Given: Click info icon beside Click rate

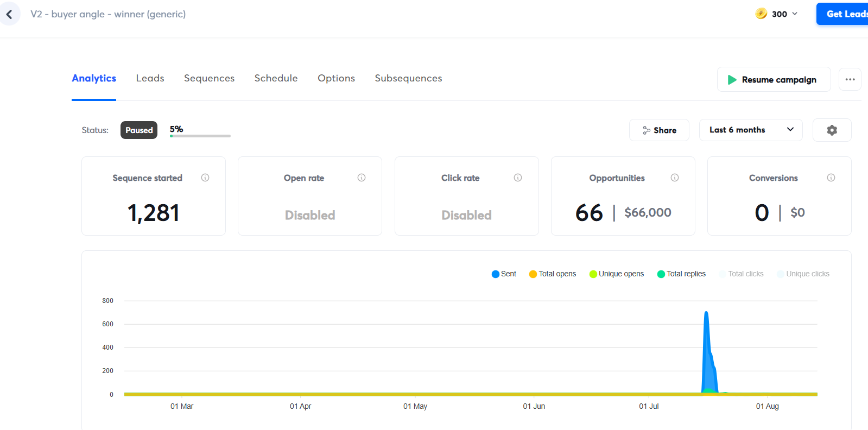Looking at the screenshot, I should (518, 178).
